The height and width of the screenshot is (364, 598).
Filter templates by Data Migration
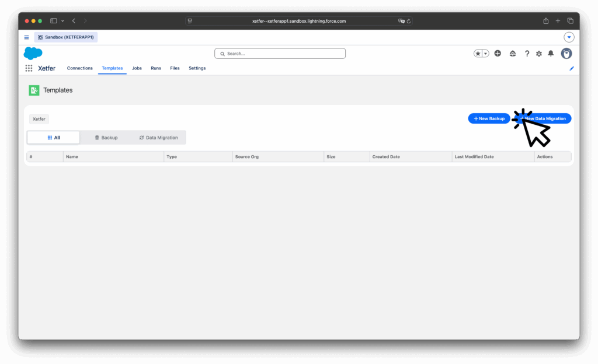point(158,138)
